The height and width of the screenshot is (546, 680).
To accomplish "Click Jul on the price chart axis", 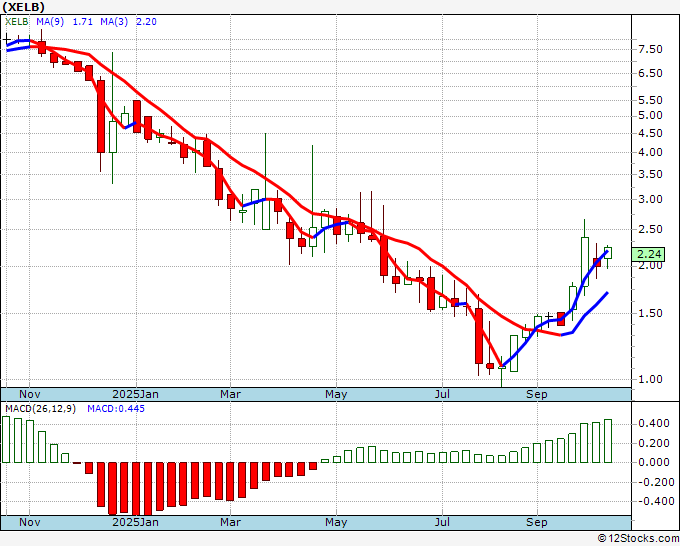I will [x=442, y=394].
